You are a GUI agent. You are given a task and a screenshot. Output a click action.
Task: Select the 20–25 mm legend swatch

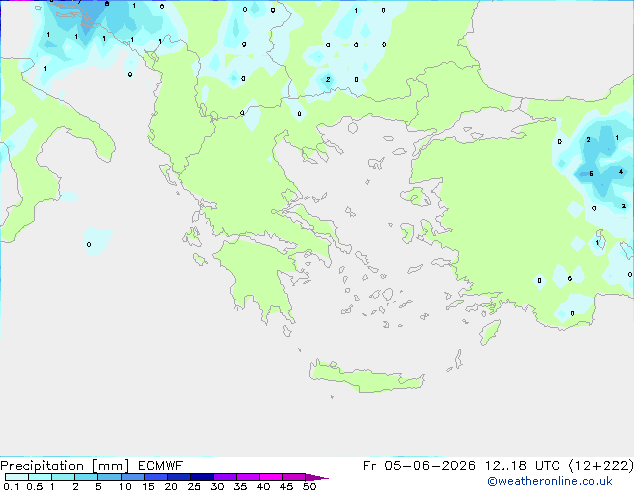tap(179, 477)
